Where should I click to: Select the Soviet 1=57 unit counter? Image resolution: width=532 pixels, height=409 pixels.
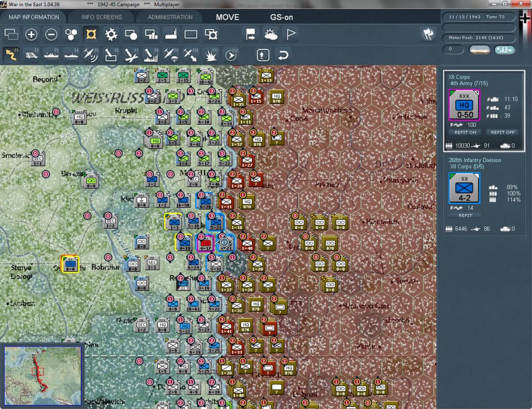point(237,139)
